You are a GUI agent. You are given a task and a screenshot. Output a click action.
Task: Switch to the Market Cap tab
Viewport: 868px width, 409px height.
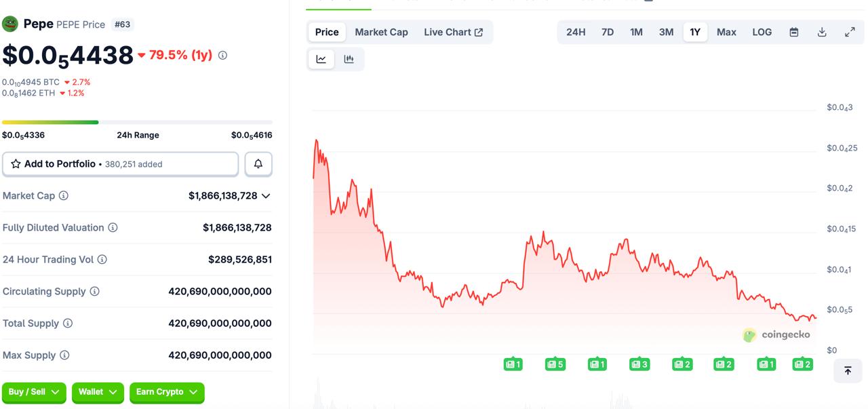click(x=381, y=31)
